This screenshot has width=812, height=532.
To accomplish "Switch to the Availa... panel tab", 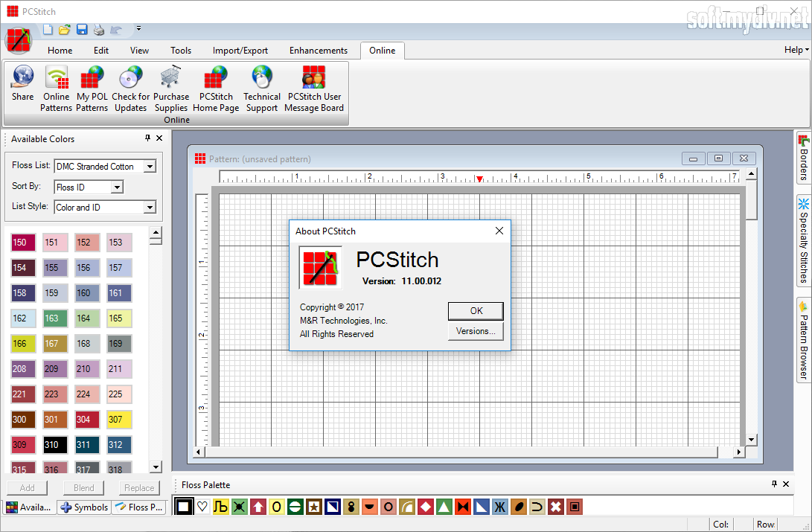I will (x=30, y=507).
